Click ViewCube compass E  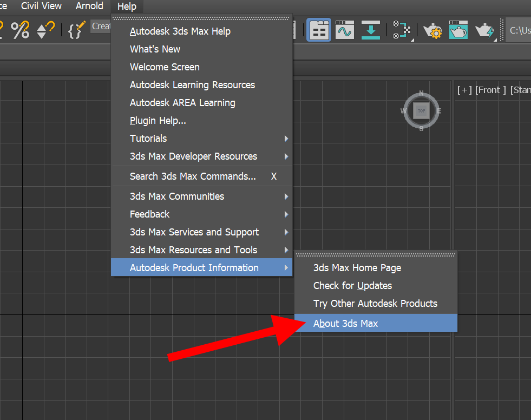[x=439, y=111]
